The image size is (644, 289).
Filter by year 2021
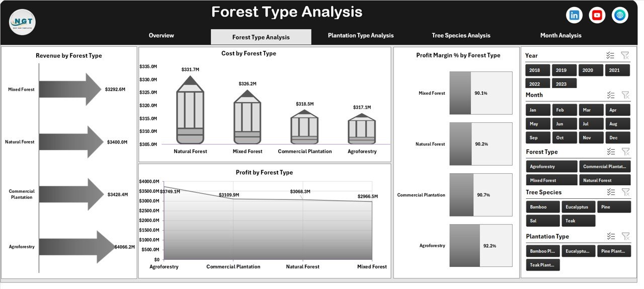pos(618,70)
